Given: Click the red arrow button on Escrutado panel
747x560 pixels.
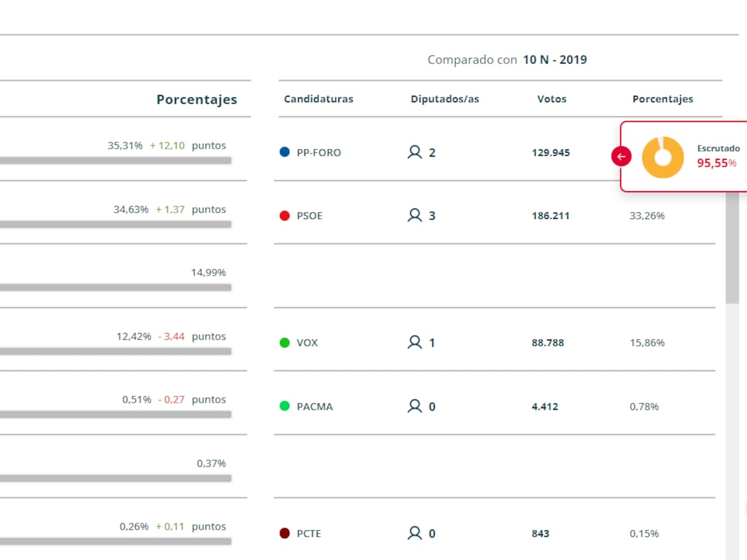Looking at the screenshot, I should click(x=621, y=157).
